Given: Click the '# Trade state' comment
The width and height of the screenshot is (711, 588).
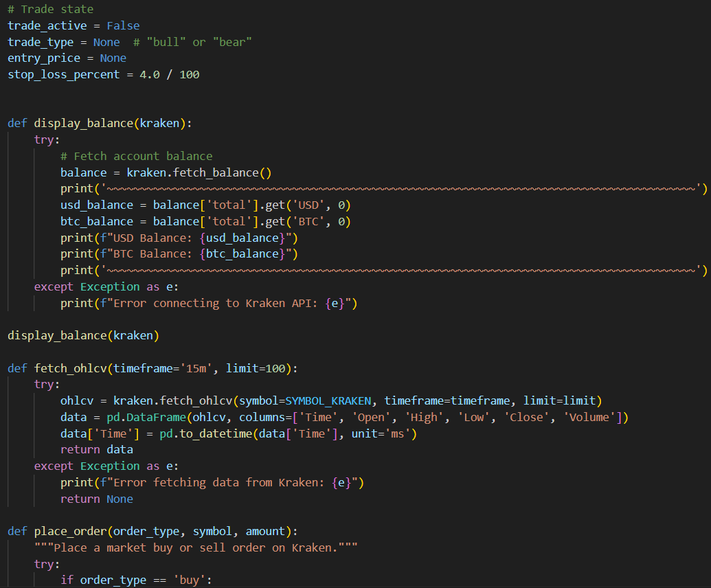Looking at the screenshot, I should [50, 9].
